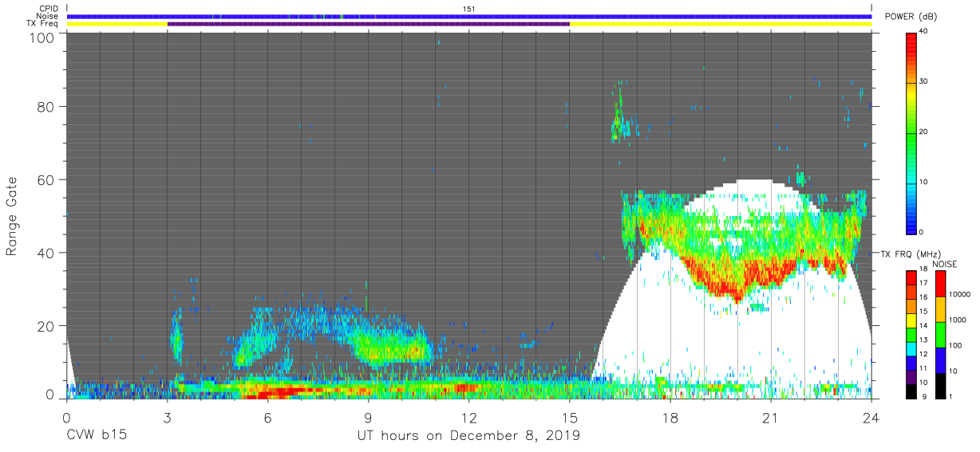This screenshot has width=980, height=452.
Task: Click the CPID value 151
Action: point(469,8)
